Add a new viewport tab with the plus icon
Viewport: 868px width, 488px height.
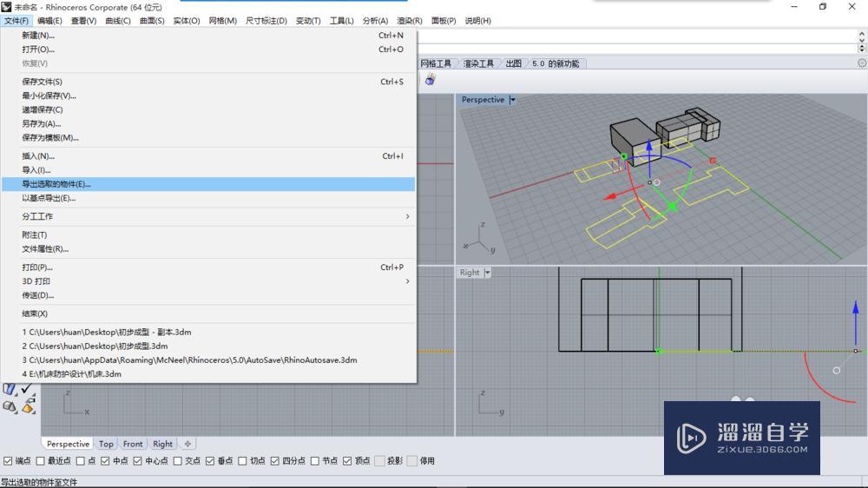click(187, 444)
